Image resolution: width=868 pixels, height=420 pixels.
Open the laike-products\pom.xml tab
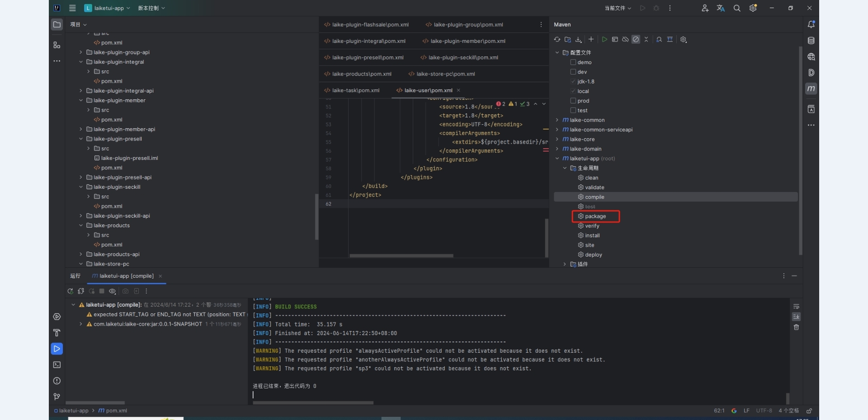coord(361,74)
